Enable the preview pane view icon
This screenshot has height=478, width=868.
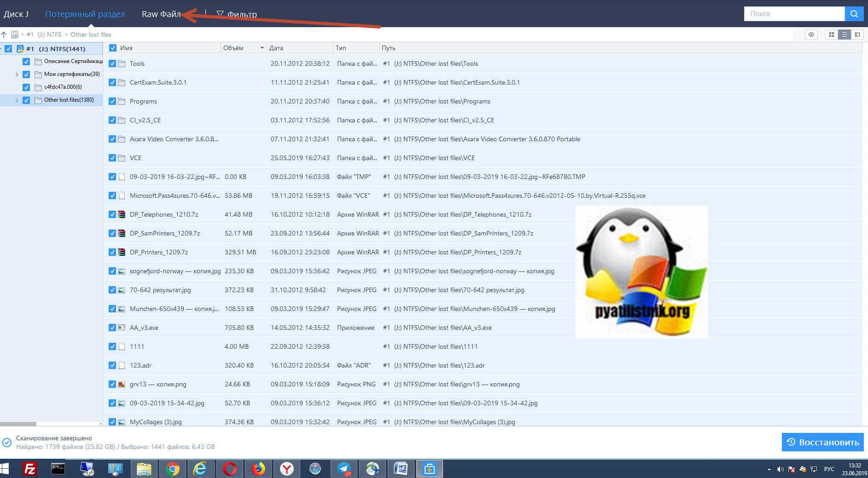click(x=857, y=35)
